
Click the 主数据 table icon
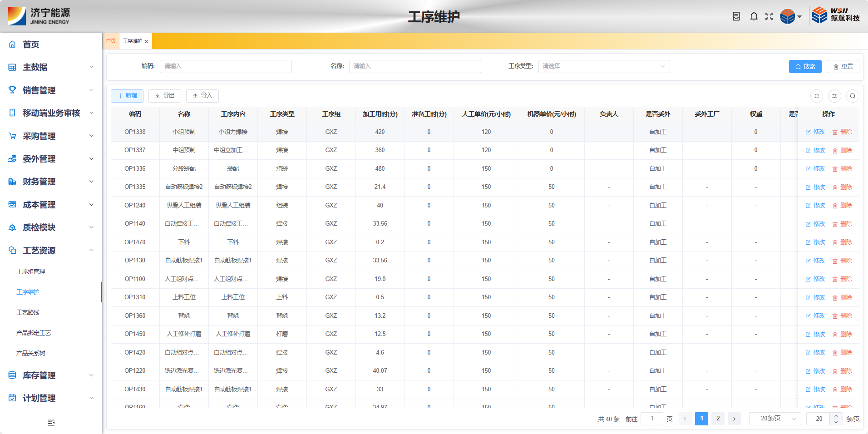[x=12, y=67]
